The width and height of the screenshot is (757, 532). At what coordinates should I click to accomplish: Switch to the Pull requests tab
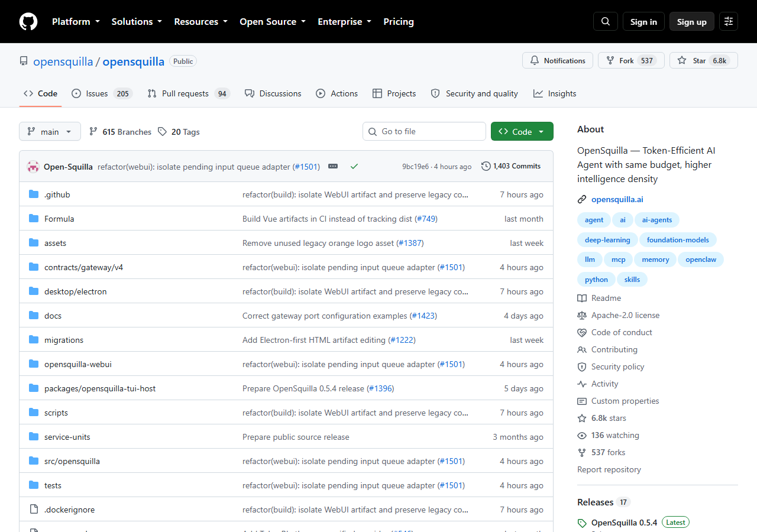pos(188,93)
